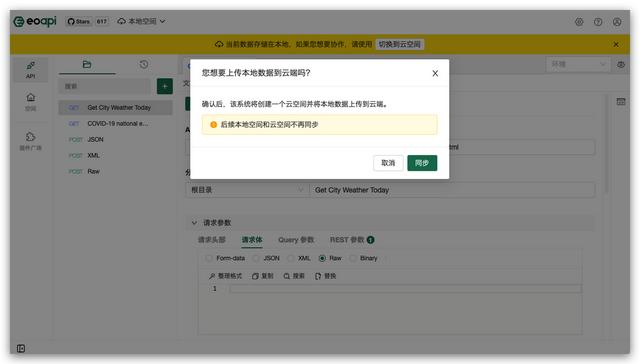Click search tool in editor toolbar

tap(294, 276)
